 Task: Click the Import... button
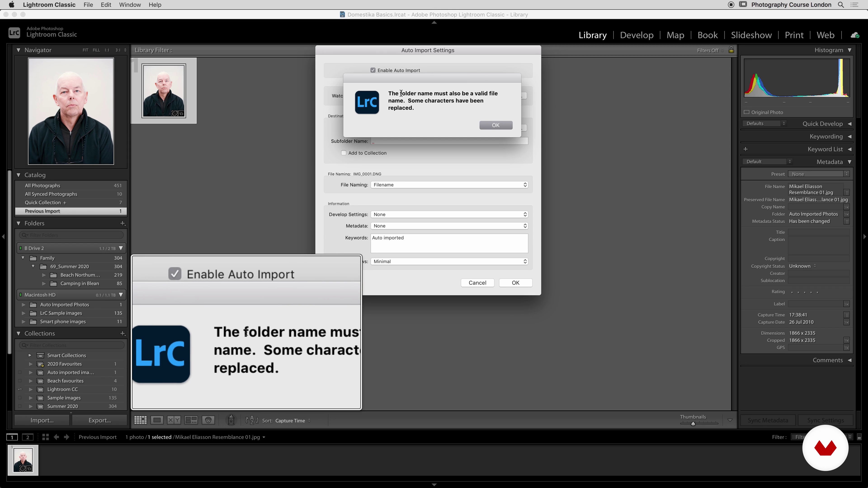tap(42, 420)
